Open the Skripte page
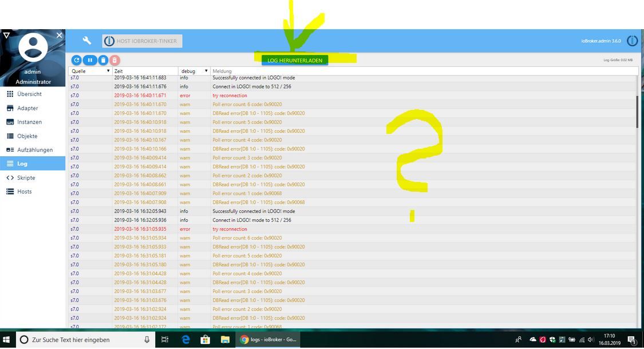 (x=33, y=178)
